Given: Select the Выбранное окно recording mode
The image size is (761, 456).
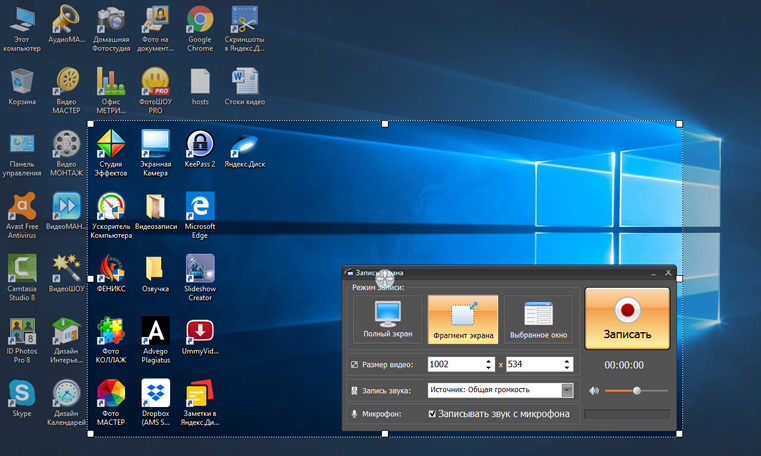Looking at the screenshot, I should pyautogui.click(x=538, y=319).
